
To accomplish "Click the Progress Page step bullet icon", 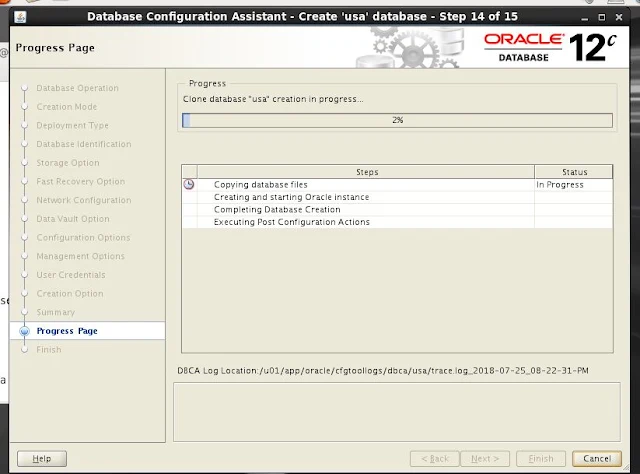I will click(24, 331).
